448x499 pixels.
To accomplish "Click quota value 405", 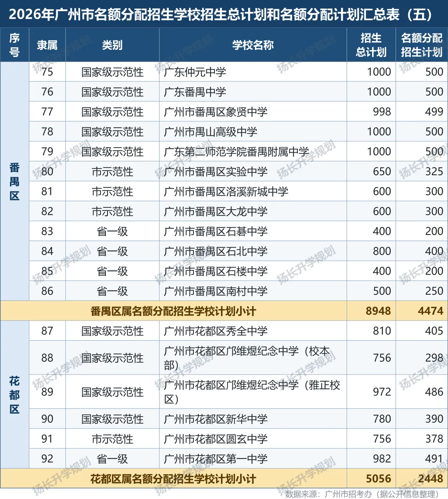I will click(434, 331).
